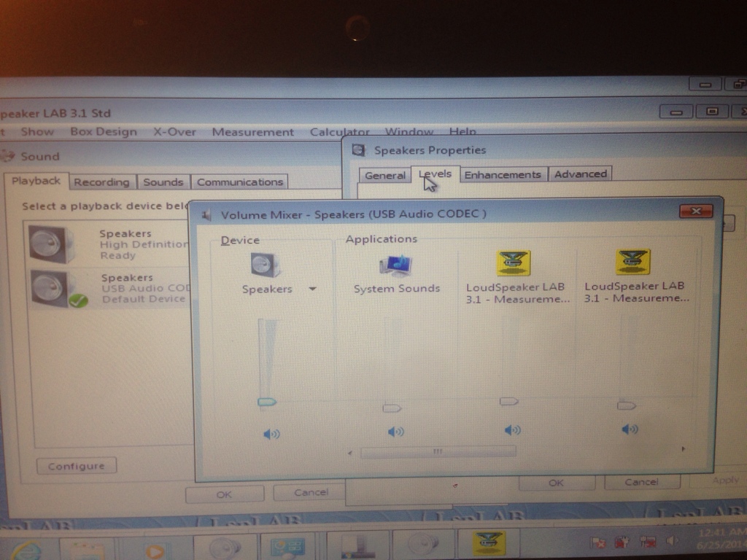Minimize the LoudSpeaker LAB 3.1 Std window
The image size is (747, 560).
[676, 112]
